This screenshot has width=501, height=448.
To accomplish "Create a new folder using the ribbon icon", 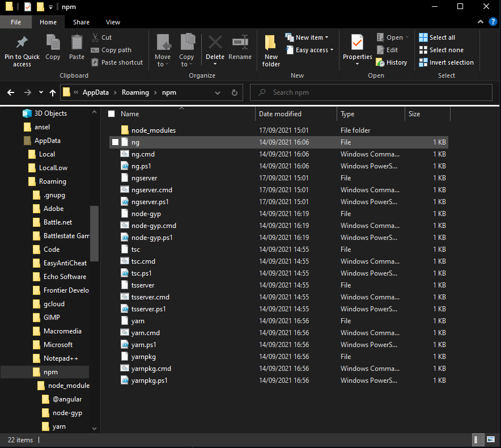I will 271,50.
